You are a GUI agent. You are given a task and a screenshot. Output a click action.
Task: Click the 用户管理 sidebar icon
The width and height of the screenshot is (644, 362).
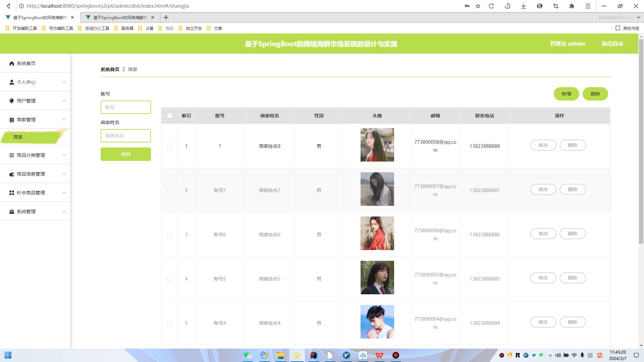(x=12, y=101)
